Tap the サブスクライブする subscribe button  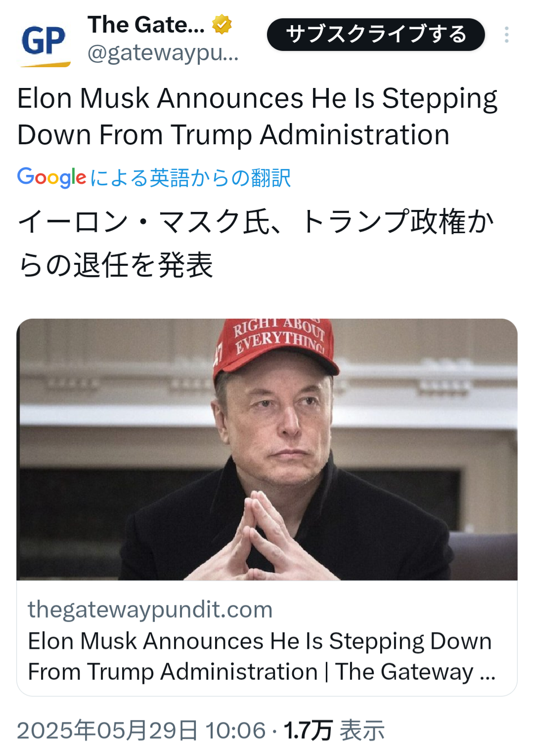[x=376, y=35]
